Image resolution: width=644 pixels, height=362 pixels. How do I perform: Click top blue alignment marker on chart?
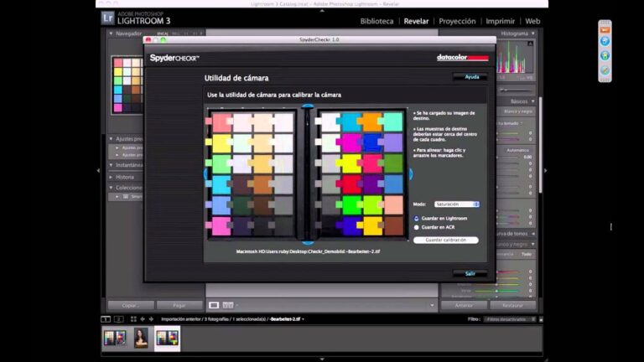tap(308, 106)
